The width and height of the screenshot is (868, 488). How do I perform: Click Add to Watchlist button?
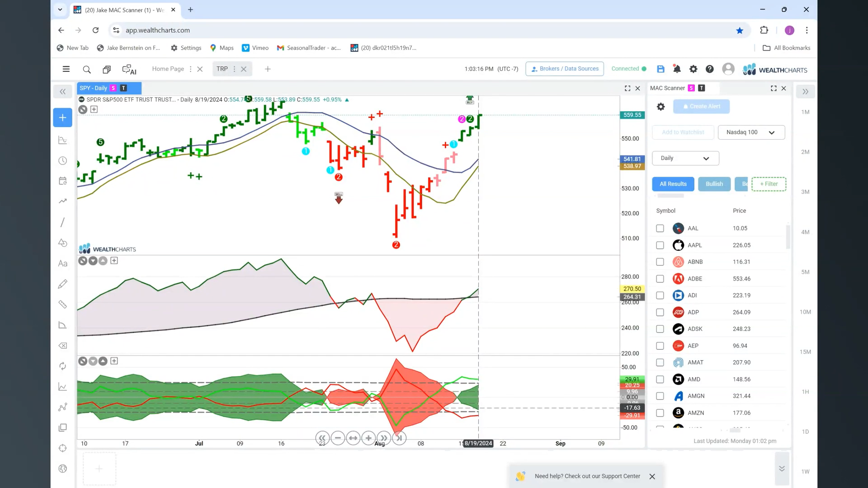(x=683, y=132)
